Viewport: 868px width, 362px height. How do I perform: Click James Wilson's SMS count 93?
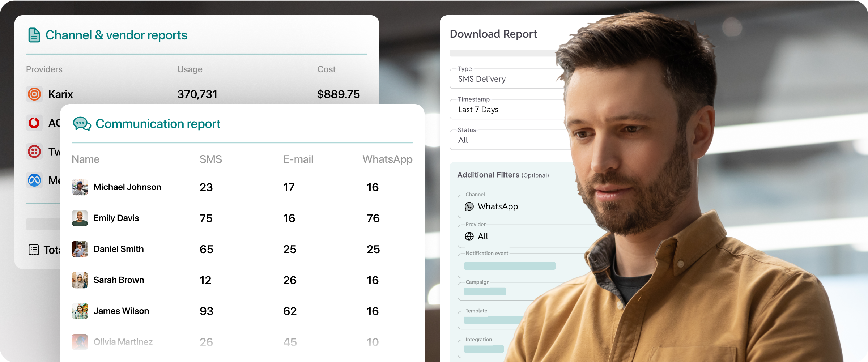[x=207, y=311]
